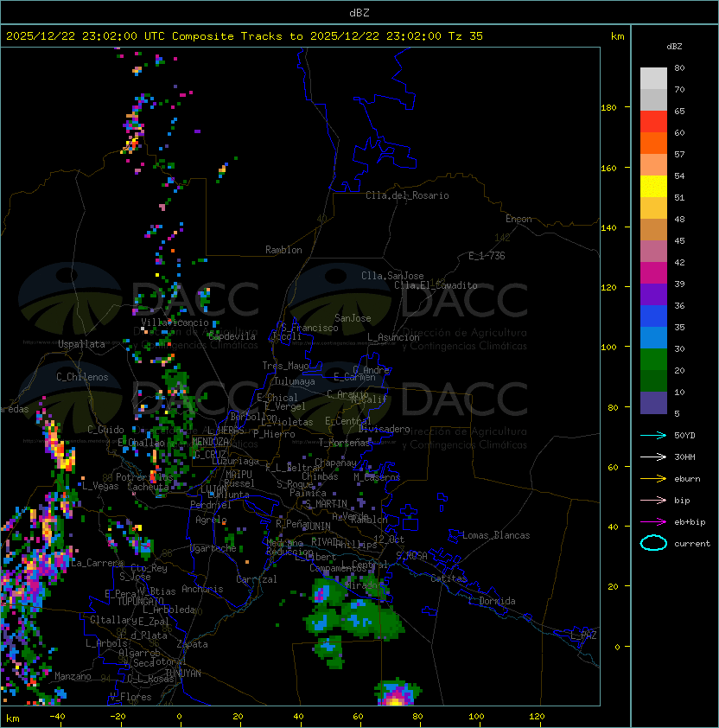Screen dimensions: 719x728
Task: Select the yellow 51-54 dBZ swatch
Action: click(x=653, y=187)
